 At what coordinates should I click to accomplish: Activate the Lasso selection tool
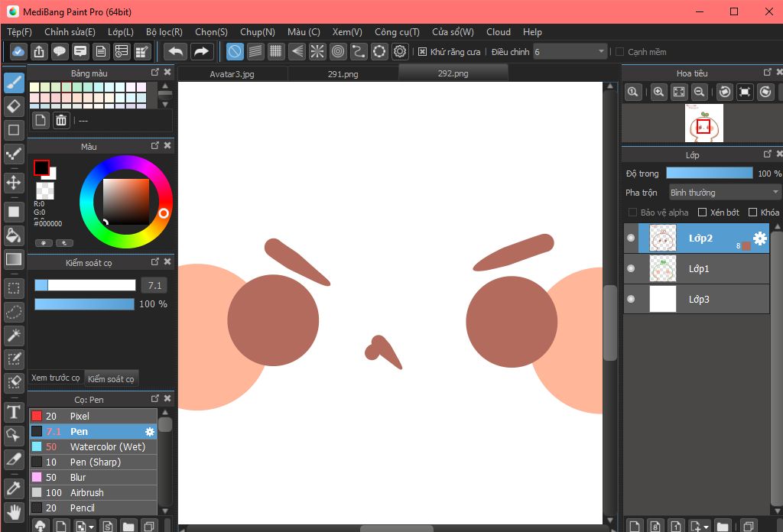point(14,312)
